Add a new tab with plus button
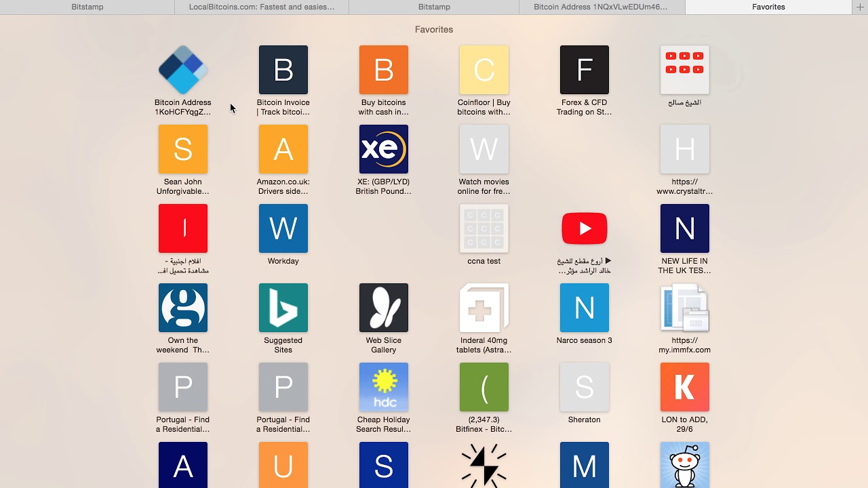This screenshot has width=868, height=488. pos(860,7)
